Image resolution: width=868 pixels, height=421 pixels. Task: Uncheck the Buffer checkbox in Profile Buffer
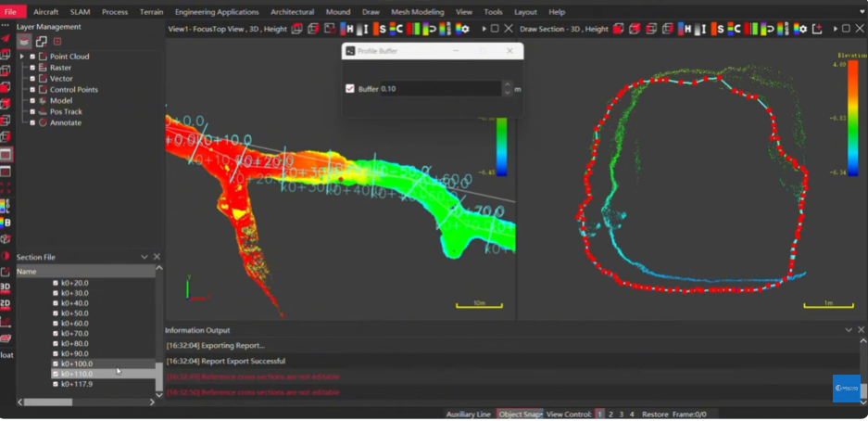coord(350,89)
